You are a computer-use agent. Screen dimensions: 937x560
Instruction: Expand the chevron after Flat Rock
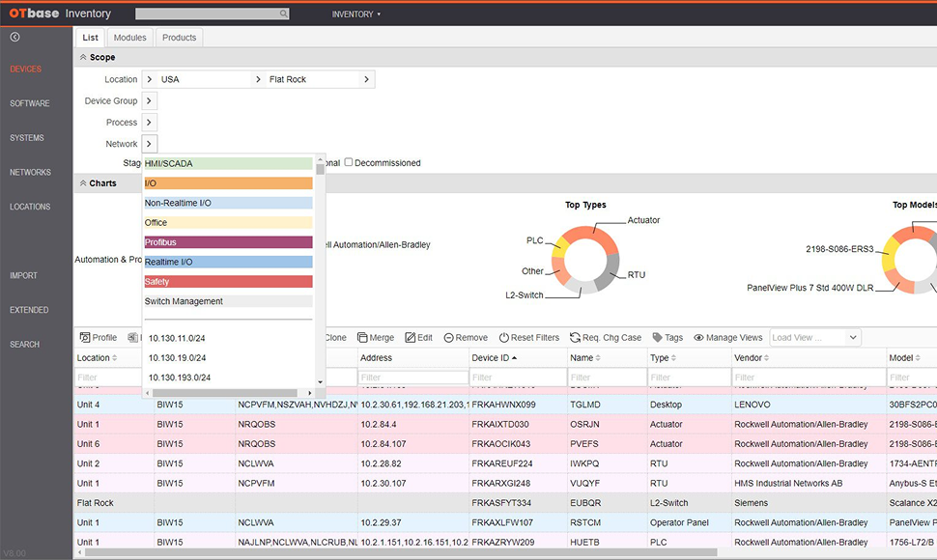(x=366, y=79)
